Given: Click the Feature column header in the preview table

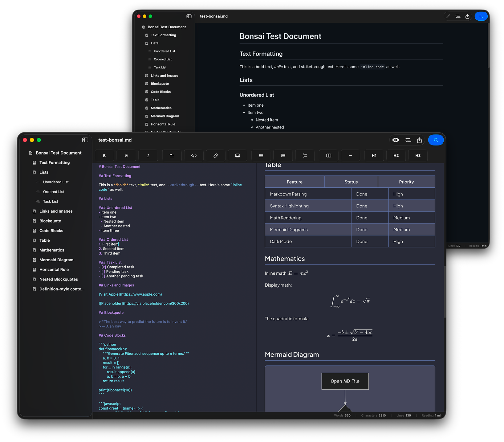Looking at the screenshot, I should pos(295,182).
